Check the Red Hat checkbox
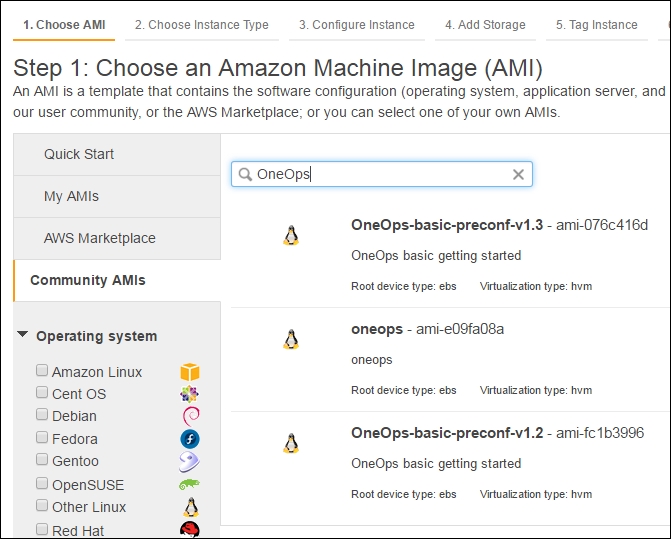 coord(42,529)
